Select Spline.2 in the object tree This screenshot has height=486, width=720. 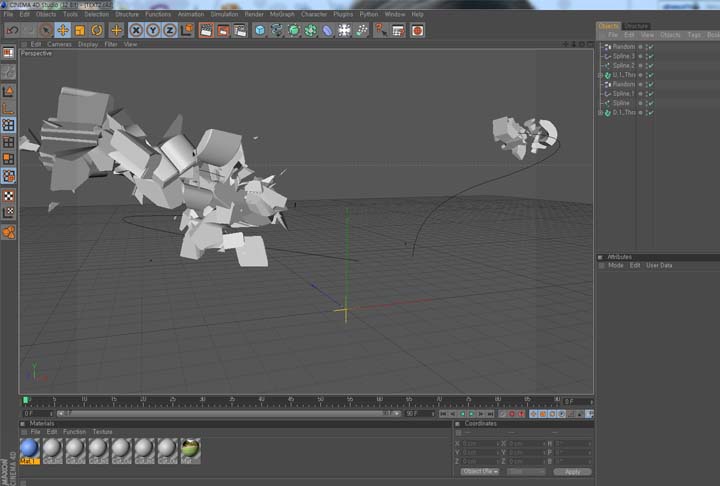(623, 66)
